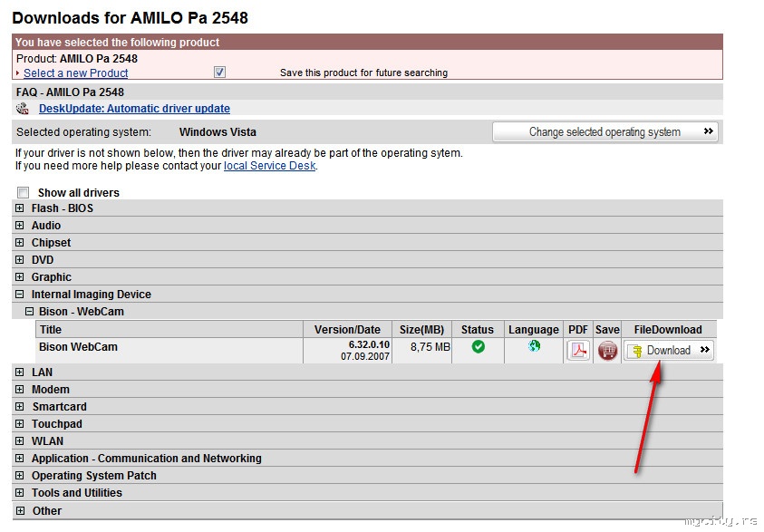Expand the Operating System Patch category

pos(19,476)
